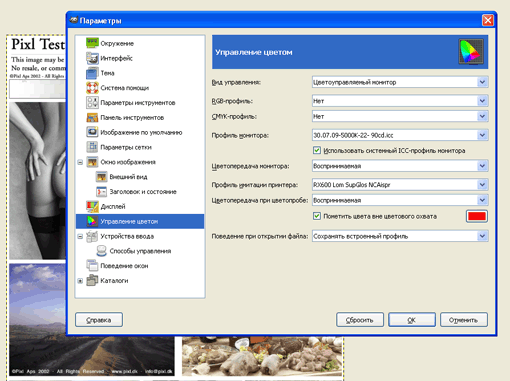Click the red out-of-gamut color swatch
The image size is (510, 381).
477,216
